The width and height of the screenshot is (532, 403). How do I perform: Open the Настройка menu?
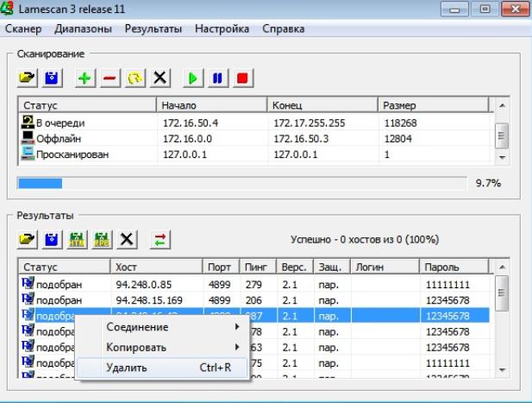[222, 28]
